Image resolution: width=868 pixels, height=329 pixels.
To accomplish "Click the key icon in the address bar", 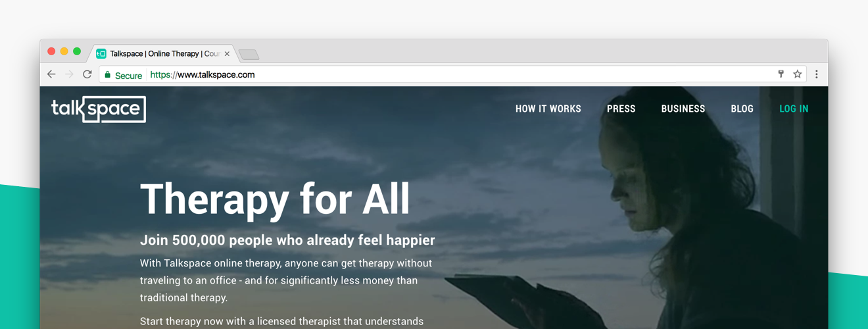I will pos(781,74).
